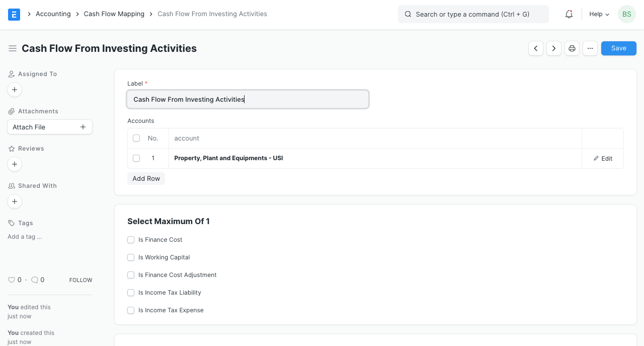644x346 pixels.
Task: Open the Cash Flow Mapping breadcrumb
Action: [114, 14]
